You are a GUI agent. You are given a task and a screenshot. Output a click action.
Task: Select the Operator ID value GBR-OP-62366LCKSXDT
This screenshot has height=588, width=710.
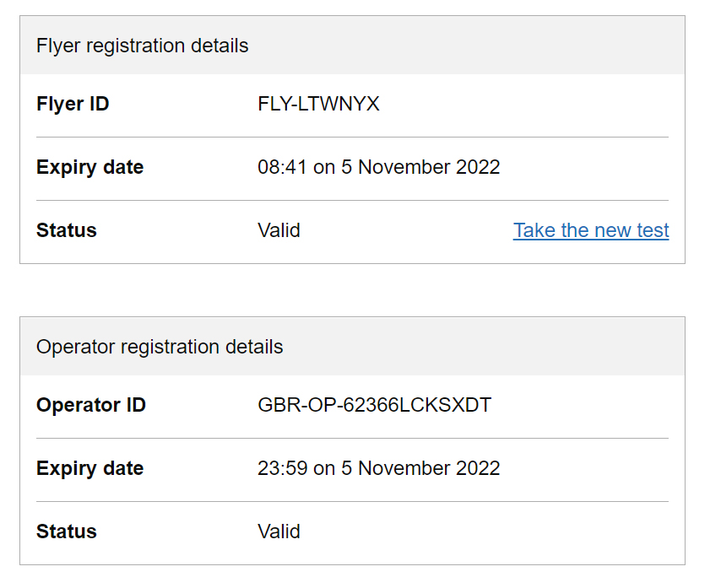(375, 405)
